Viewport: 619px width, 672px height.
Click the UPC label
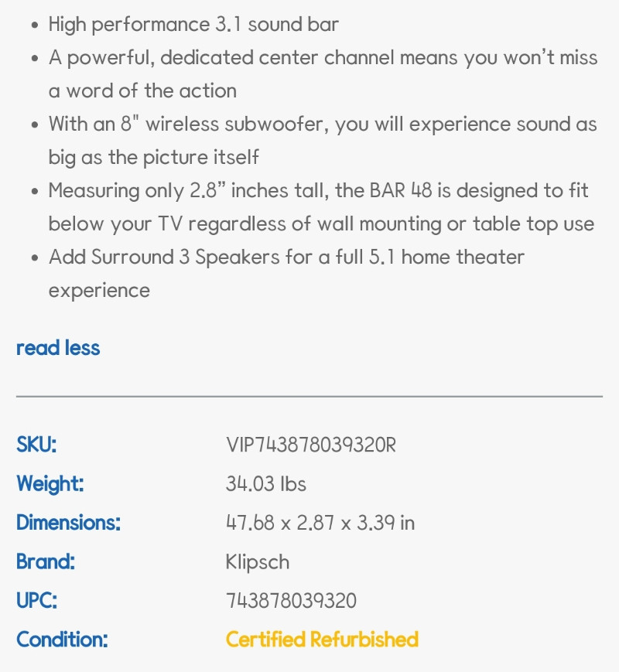pyautogui.click(x=37, y=600)
